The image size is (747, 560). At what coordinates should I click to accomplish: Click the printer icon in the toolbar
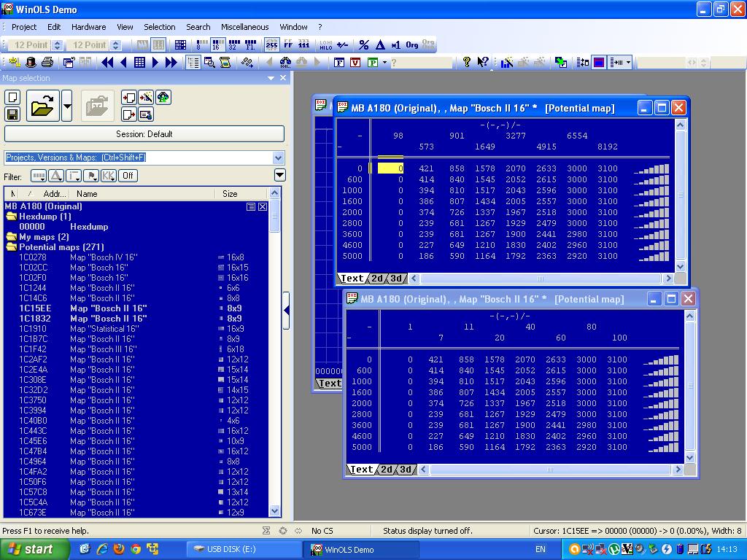pos(47,63)
